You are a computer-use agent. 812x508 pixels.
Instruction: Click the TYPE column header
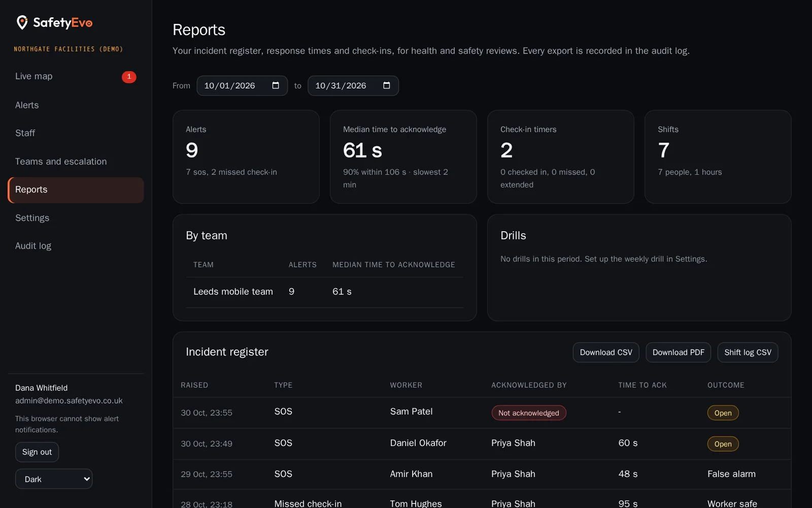coord(283,385)
